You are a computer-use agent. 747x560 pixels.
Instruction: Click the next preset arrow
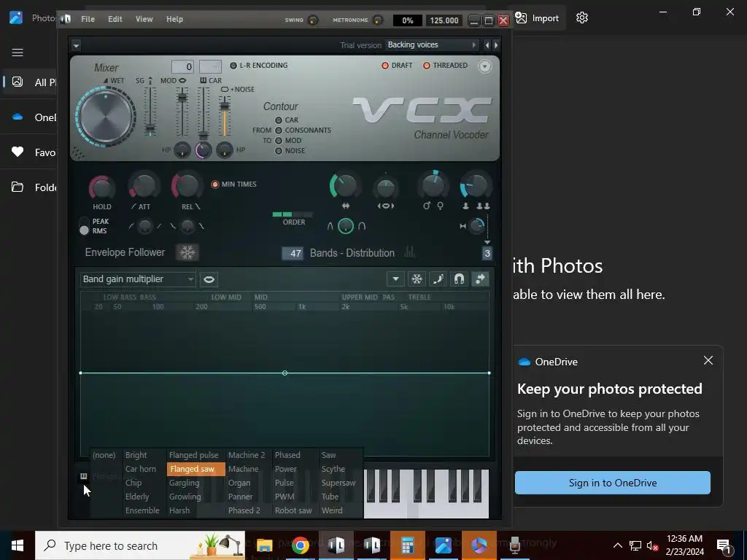pos(496,44)
